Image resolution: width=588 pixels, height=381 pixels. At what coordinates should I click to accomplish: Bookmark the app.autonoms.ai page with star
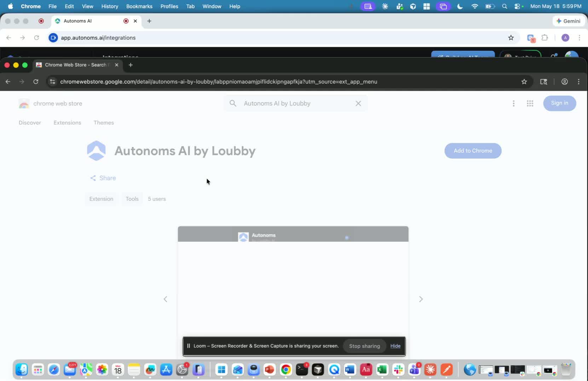pos(511,38)
